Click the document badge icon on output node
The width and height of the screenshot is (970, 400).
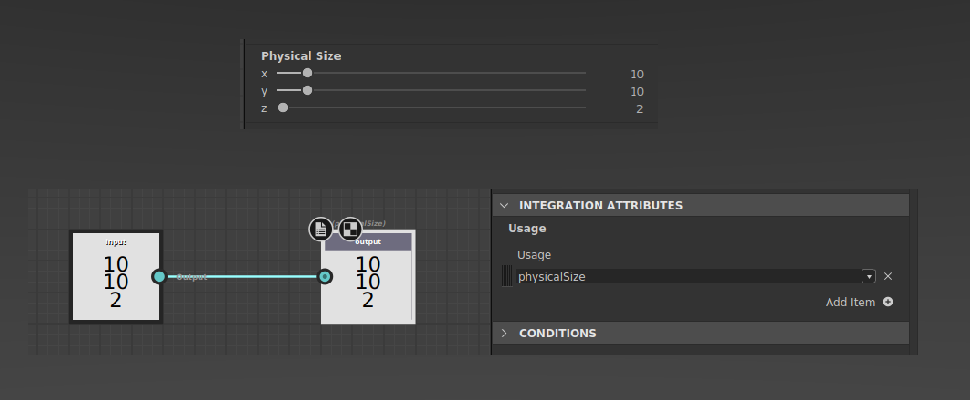click(320, 229)
